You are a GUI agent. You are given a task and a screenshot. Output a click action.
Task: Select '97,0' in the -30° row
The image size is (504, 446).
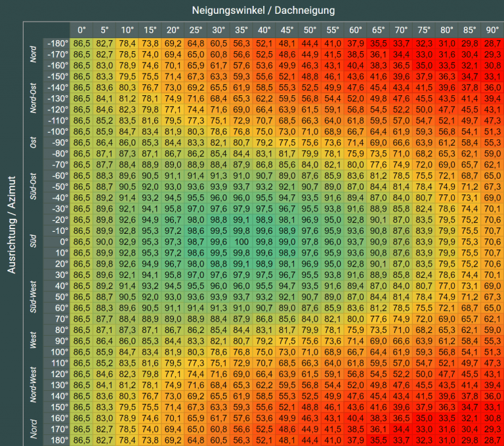tap(196, 209)
